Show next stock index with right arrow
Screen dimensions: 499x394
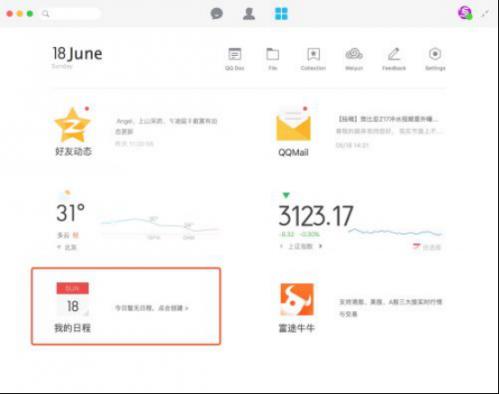point(321,246)
